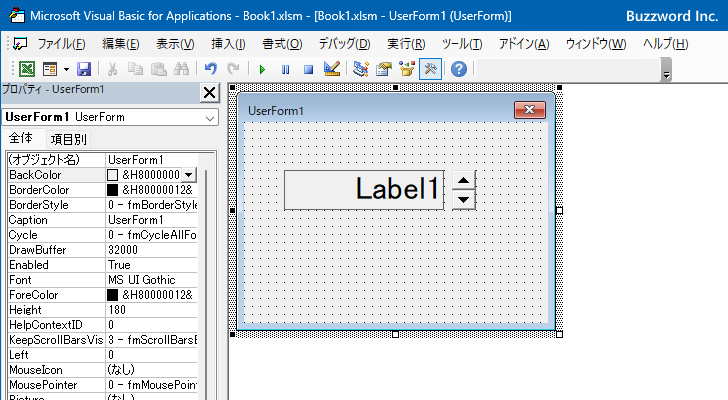Viewport: 728px width, 400px height.
Task: Open the Object Browser icon
Action: point(407,69)
